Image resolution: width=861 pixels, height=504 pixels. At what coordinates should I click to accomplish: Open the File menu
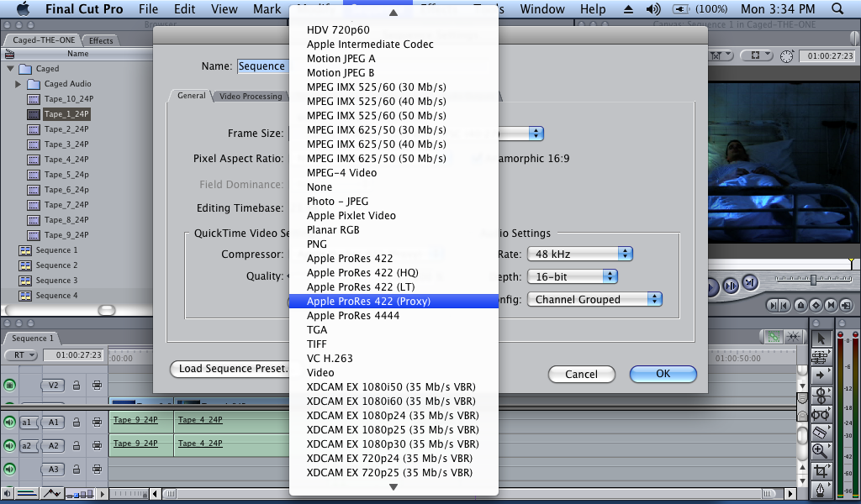(148, 8)
